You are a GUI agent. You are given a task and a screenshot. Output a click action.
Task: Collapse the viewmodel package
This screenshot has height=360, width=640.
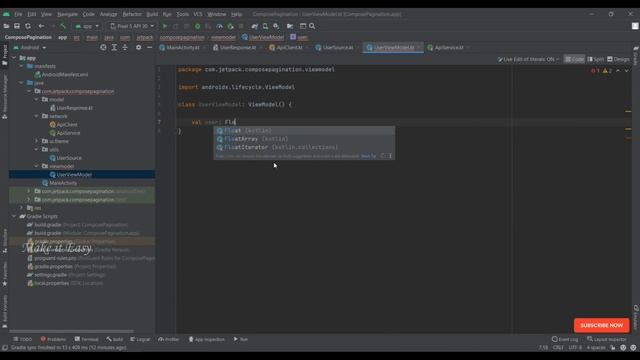pyautogui.click(x=37, y=166)
